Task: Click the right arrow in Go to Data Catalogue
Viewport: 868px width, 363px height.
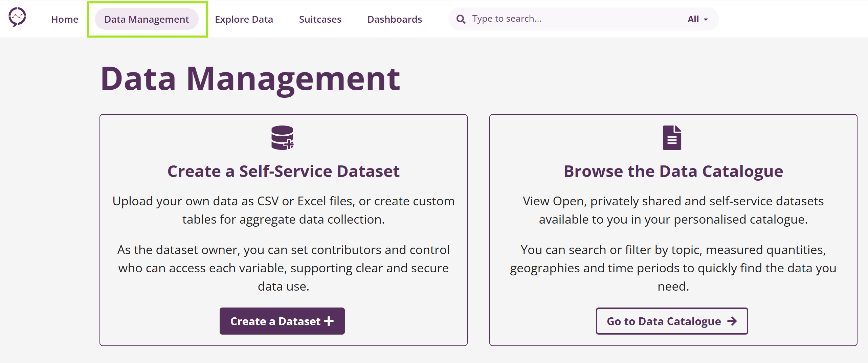Action: [732, 321]
